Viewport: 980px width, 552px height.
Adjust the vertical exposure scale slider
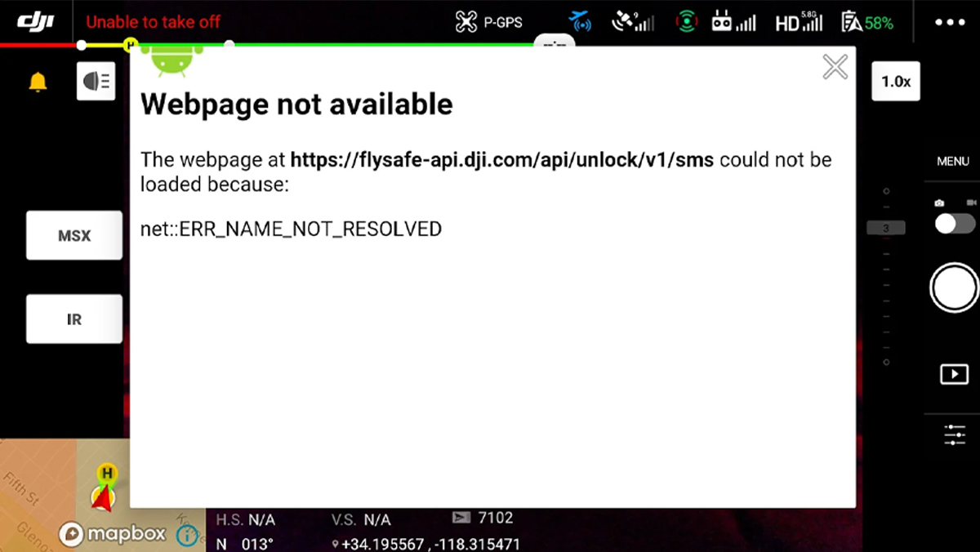(x=886, y=277)
